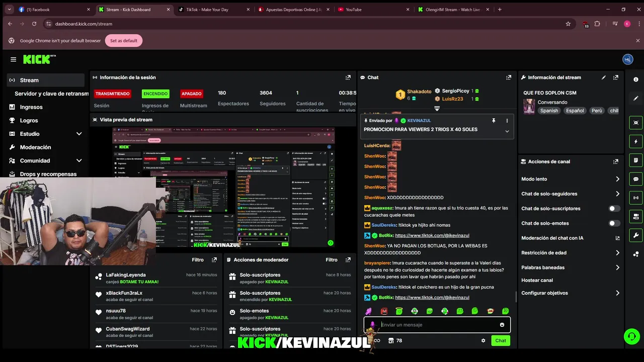Open Moderación del chat con IA external link

point(617,238)
